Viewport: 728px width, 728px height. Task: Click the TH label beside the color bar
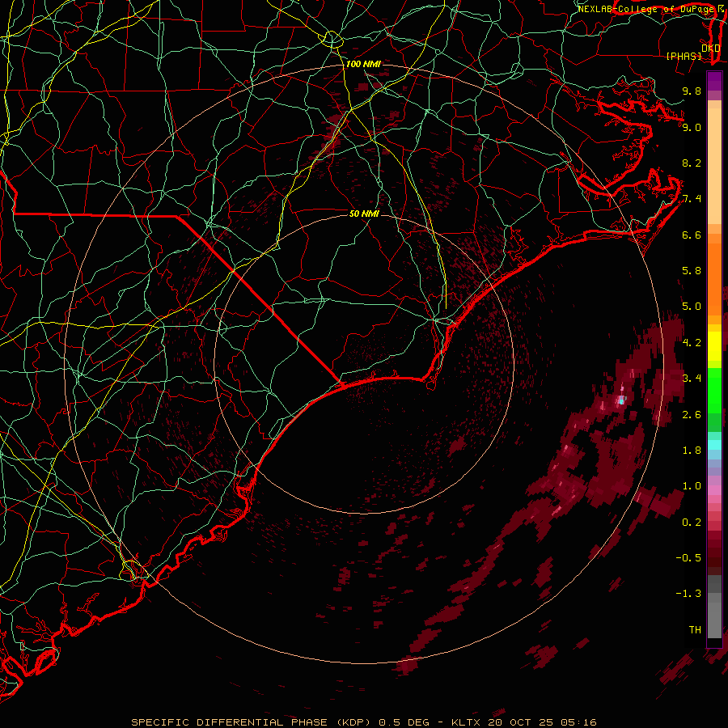click(695, 629)
